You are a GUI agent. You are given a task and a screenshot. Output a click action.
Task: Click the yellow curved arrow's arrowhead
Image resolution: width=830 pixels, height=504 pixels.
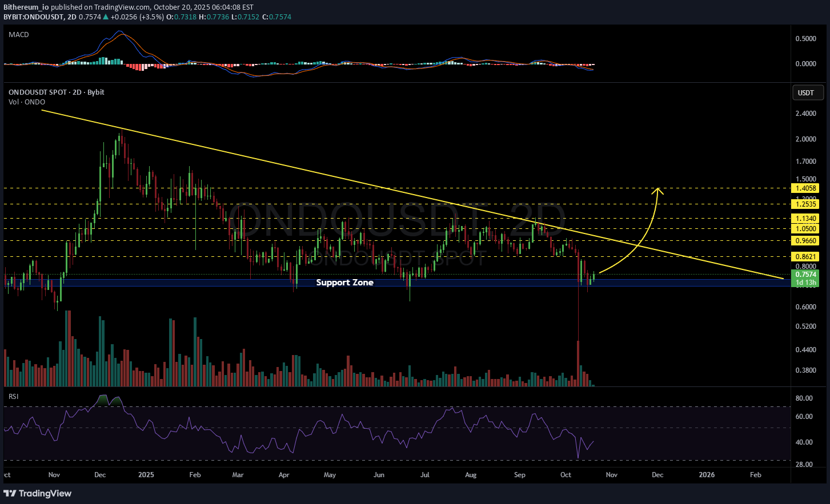coord(658,191)
